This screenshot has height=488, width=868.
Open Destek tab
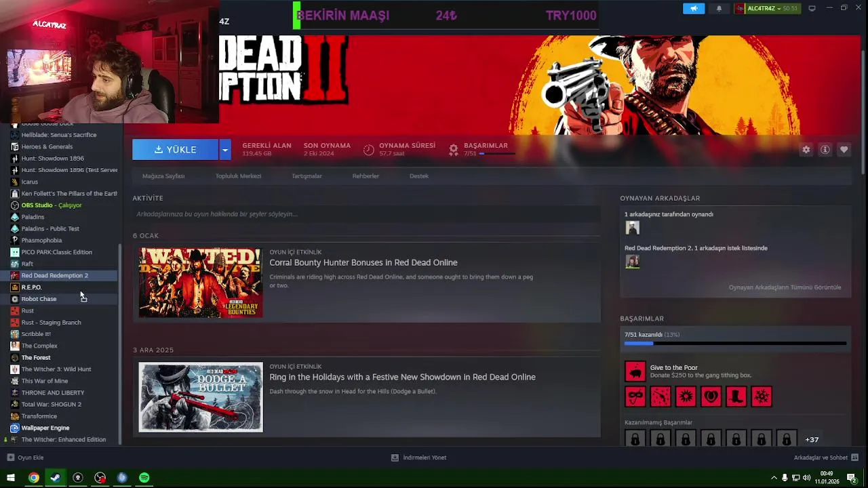click(419, 176)
